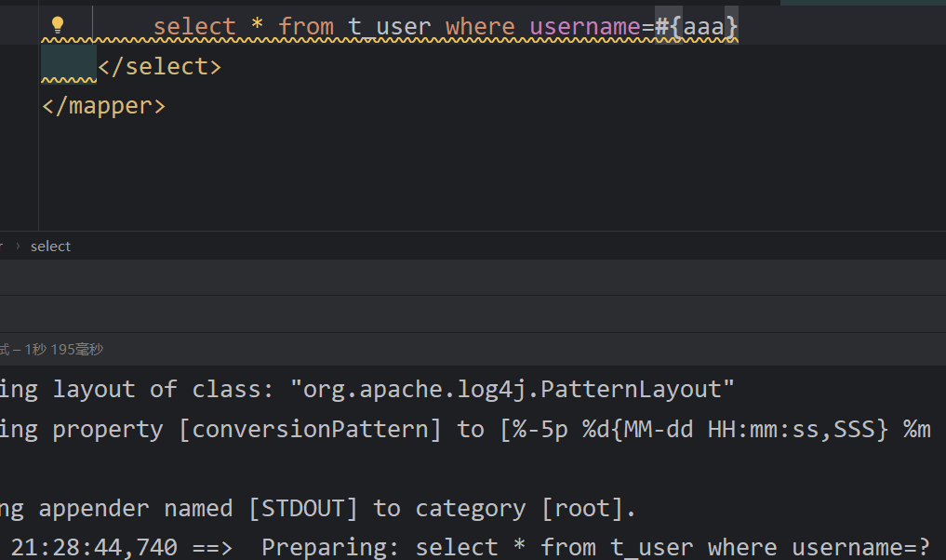Screen dimensions: 946x560
Task: Click the closing </select> tag
Action: point(159,67)
